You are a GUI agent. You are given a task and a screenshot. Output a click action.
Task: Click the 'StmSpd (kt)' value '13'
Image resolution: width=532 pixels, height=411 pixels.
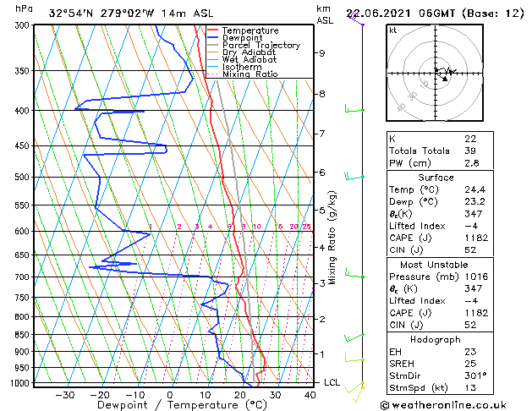pyautogui.click(x=470, y=387)
